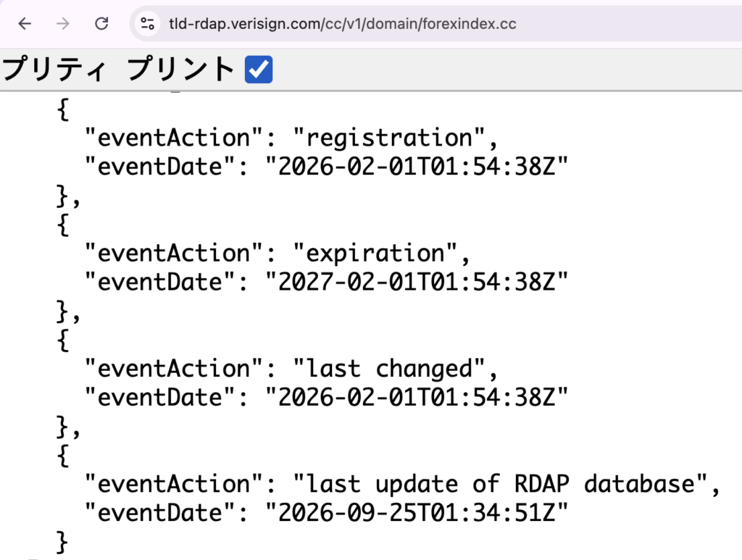Select the "registration" event action value

(x=389, y=138)
